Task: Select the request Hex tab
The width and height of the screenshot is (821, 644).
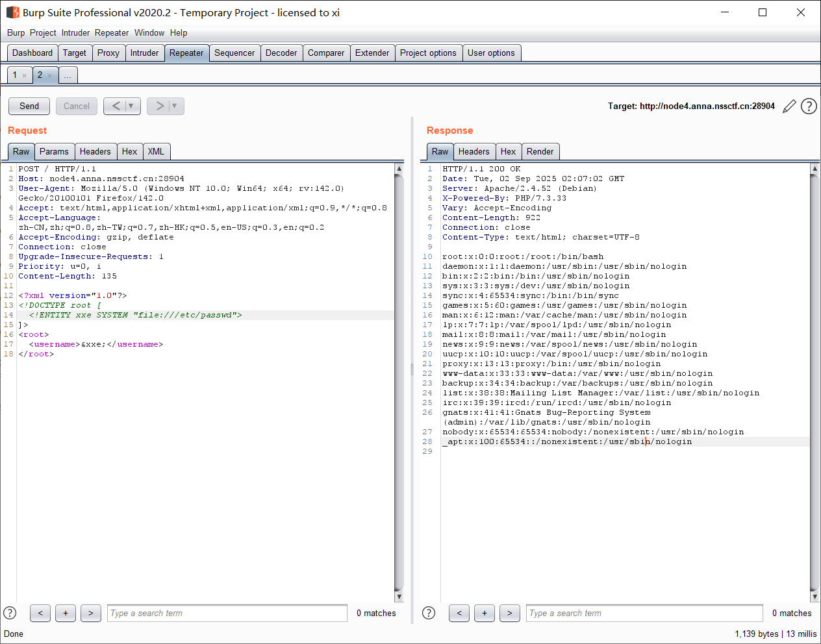Action: coord(129,152)
